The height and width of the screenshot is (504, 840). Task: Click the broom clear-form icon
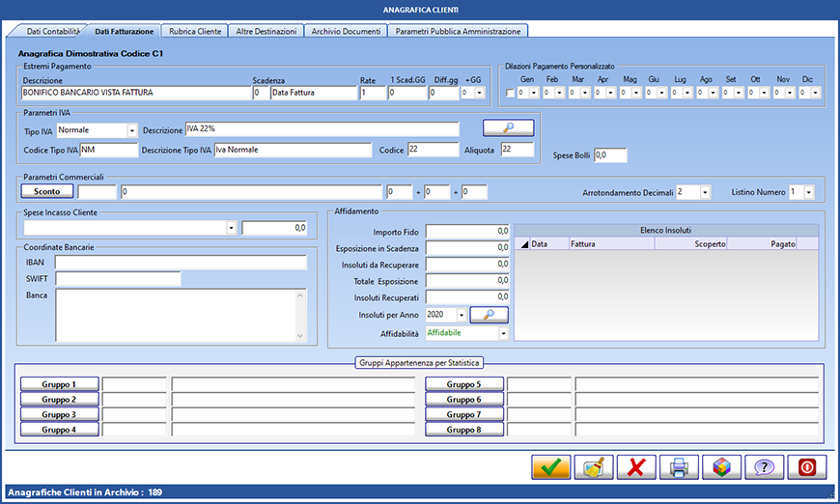[x=593, y=467]
